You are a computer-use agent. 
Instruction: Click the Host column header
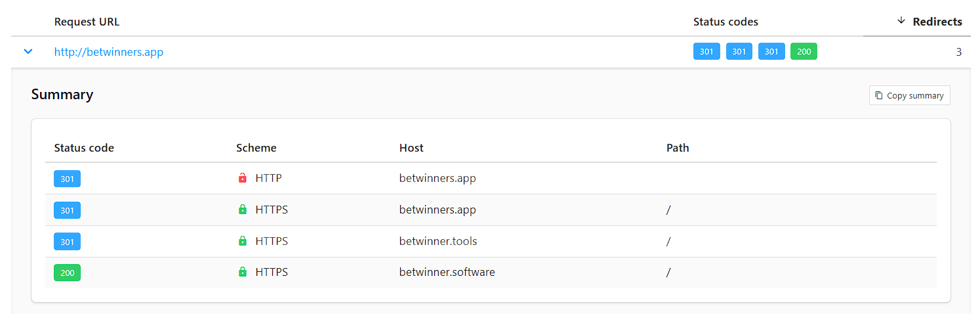(x=411, y=148)
